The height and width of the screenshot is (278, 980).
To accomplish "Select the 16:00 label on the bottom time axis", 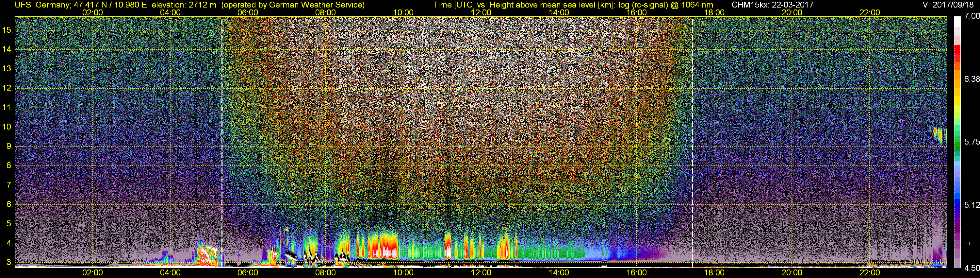I will (x=636, y=273).
